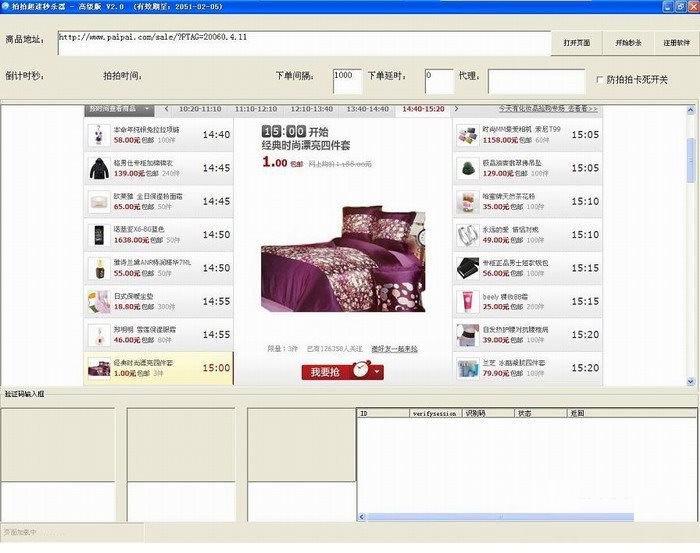Click the third captcha input box
The height and width of the screenshot is (553, 700).
tap(302, 501)
